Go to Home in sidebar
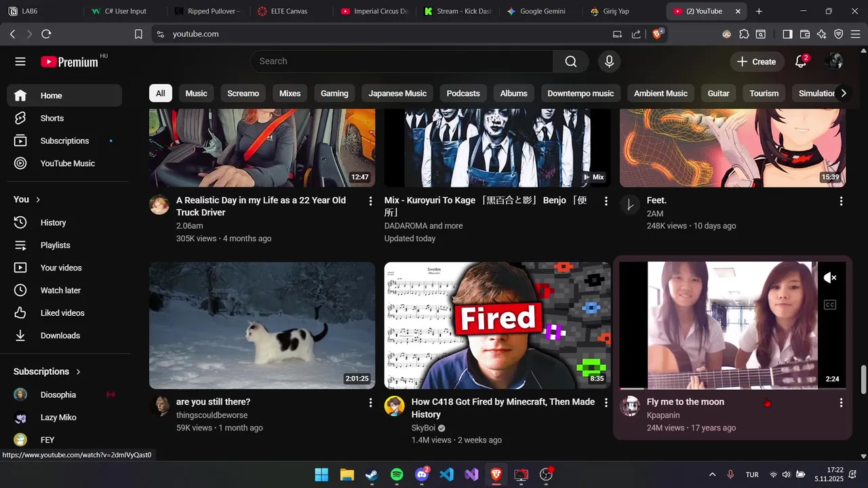 64,96
